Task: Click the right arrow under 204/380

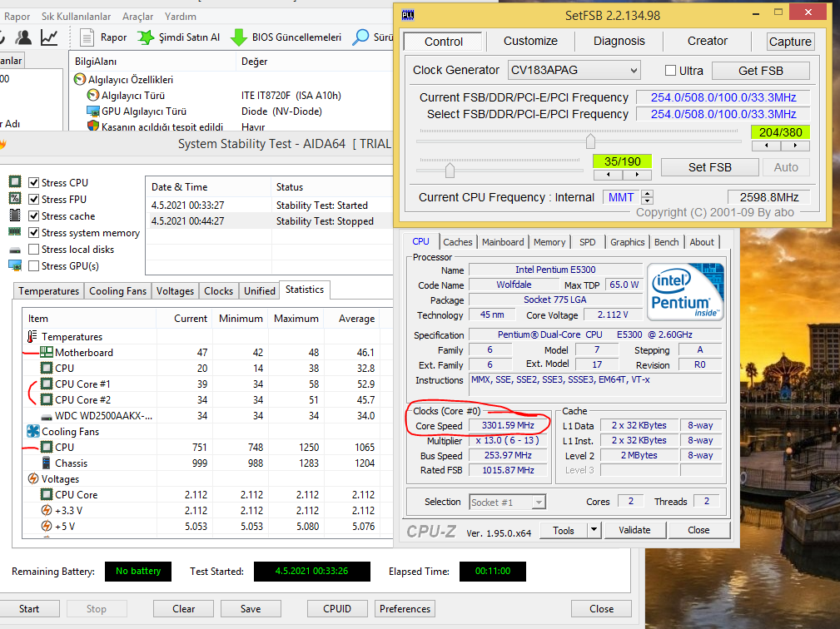Action: [795, 145]
